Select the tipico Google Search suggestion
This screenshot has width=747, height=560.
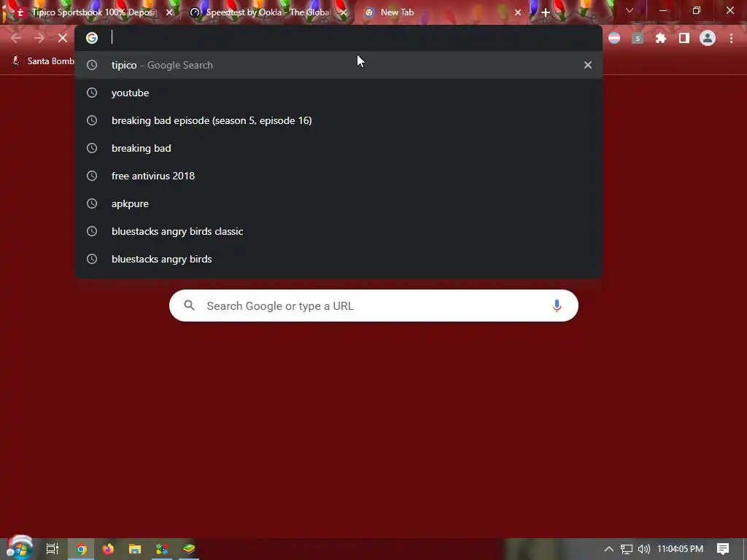tap(338, 65)
